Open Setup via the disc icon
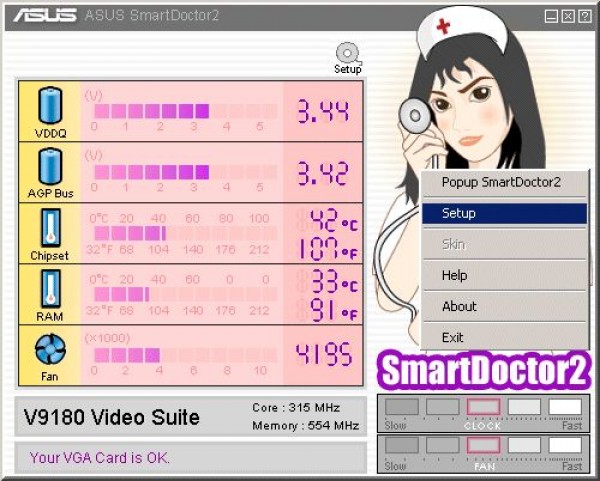The width and height of the screenshot is (600, 481). tap(347, 58)
